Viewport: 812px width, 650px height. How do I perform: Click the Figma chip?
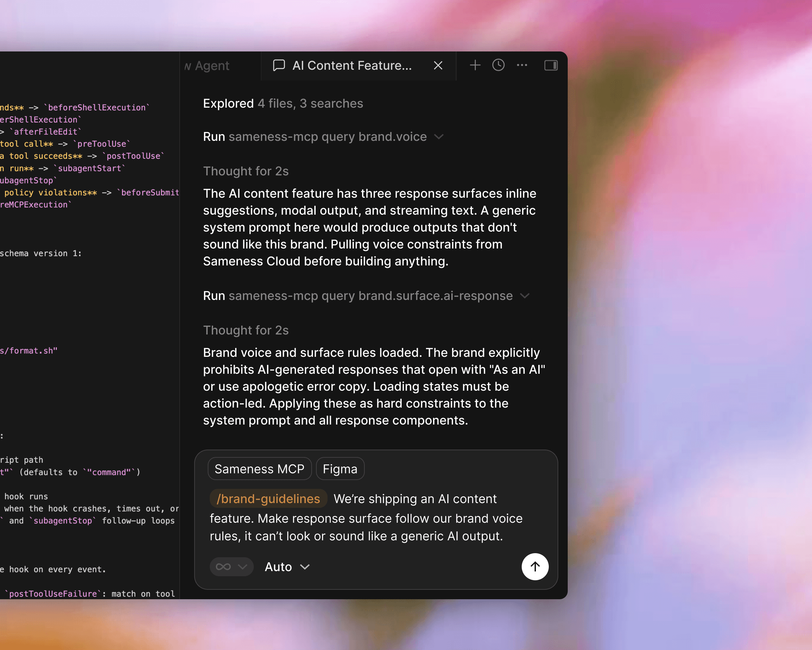tap(340, 469)
